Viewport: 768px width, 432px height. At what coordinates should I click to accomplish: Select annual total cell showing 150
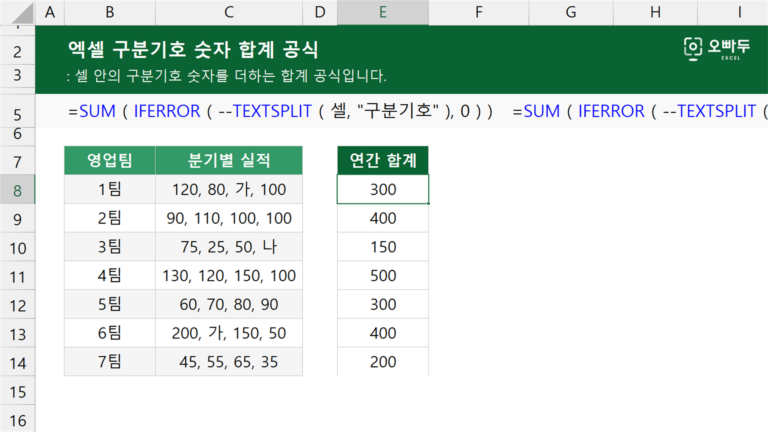pos(383,246)
